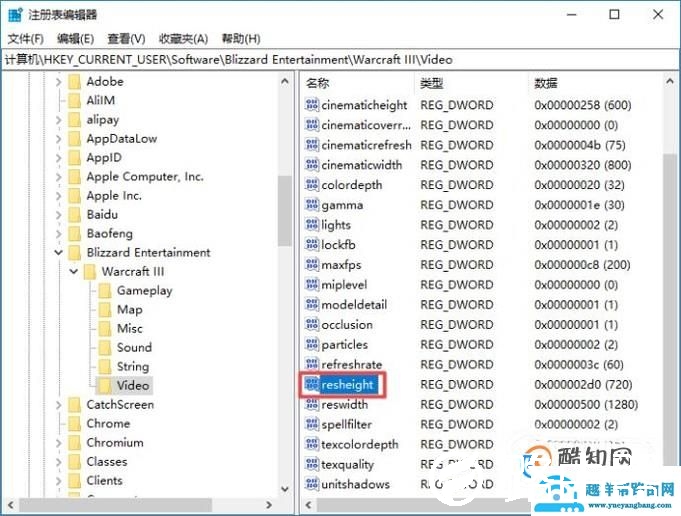
Task: Select the resheight value name
Action: point(347,384)
